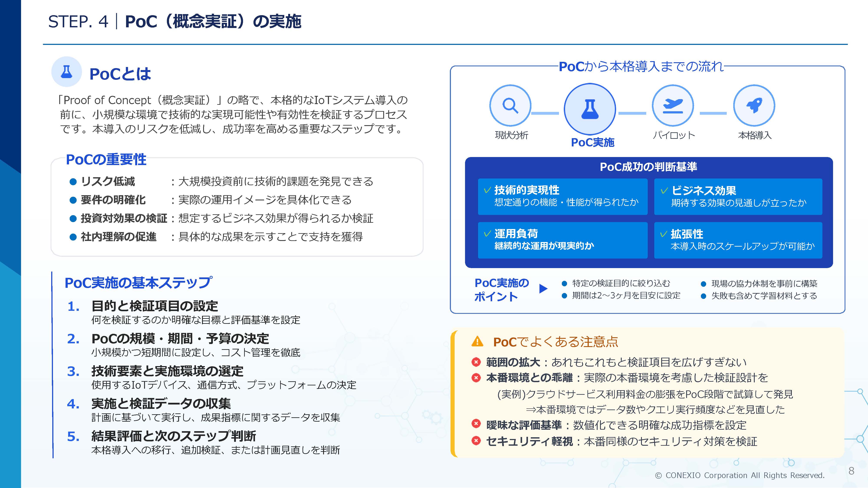Click the blue arrow after PoC実施のポイント
The width and height of the screenshot is (868, 488).
pyautogui.click(x=543, y=289)
